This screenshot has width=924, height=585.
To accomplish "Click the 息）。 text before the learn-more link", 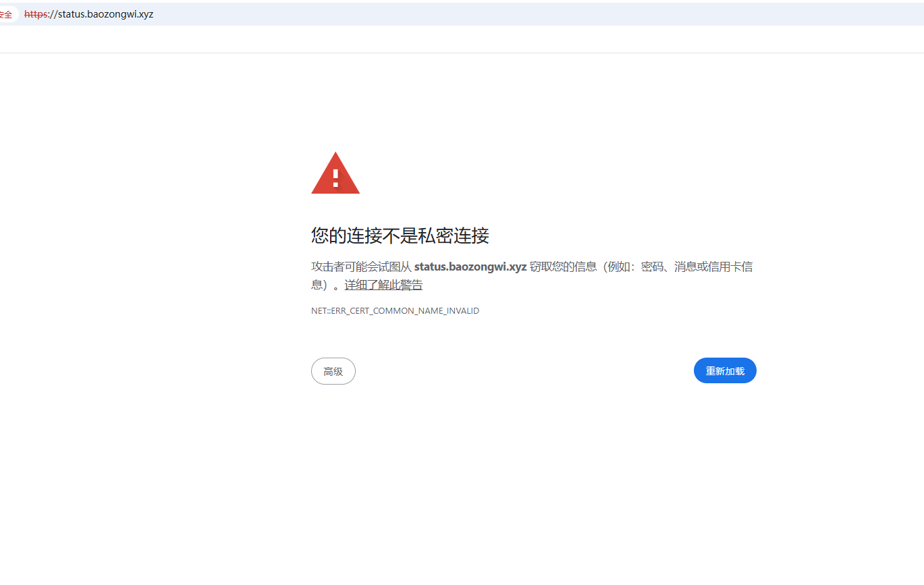I will click(x=327, y=285).
